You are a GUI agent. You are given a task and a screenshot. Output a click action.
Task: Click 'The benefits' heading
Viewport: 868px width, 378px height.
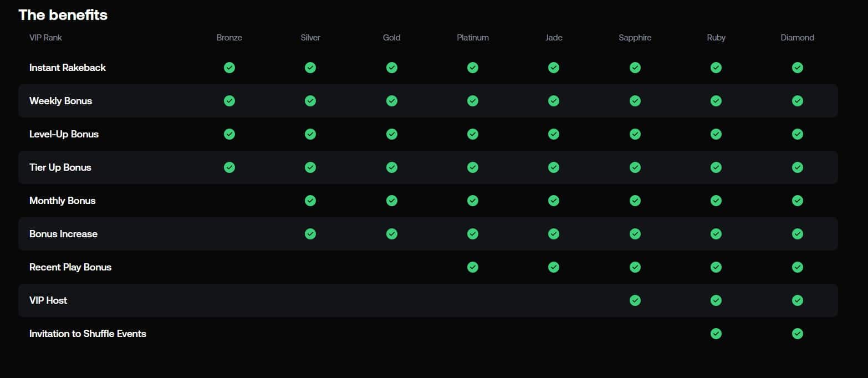click(63, 15)
